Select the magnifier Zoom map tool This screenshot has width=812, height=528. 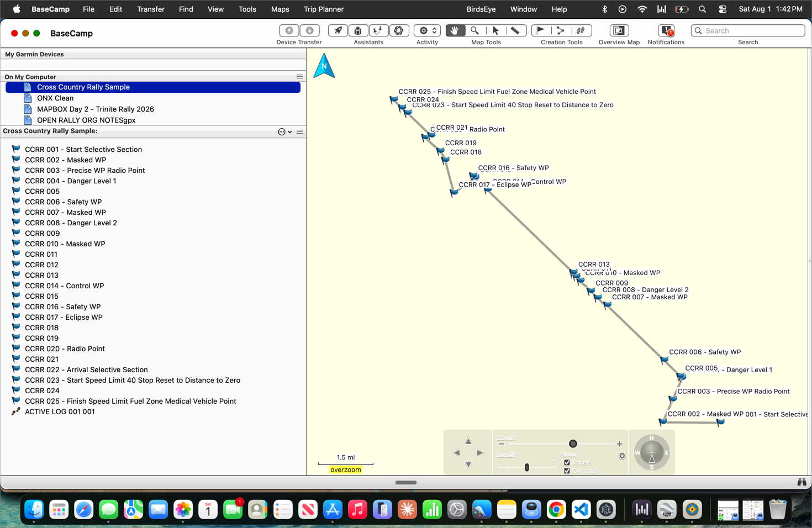click(474, 30)
